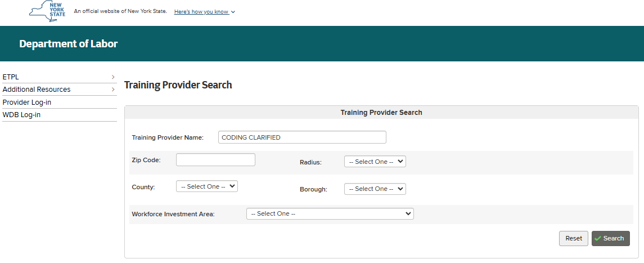Go to Provider Log-in
The image size is (644, 263).
[x=27, y=102]
